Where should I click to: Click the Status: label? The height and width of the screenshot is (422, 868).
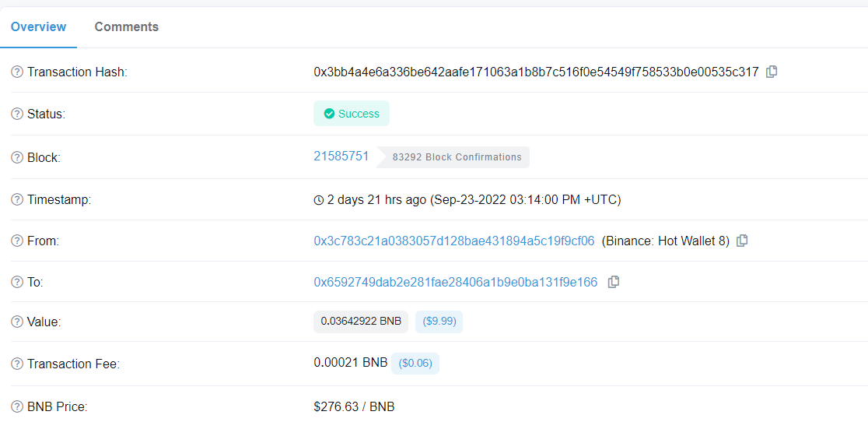(x=47, y=114)
